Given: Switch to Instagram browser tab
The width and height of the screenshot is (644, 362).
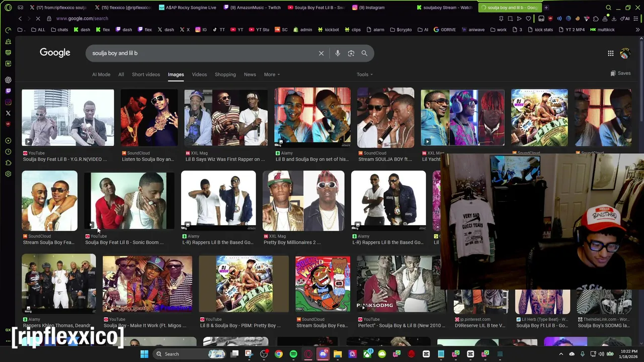Looking at the screenshot, I should click(372, 8).
